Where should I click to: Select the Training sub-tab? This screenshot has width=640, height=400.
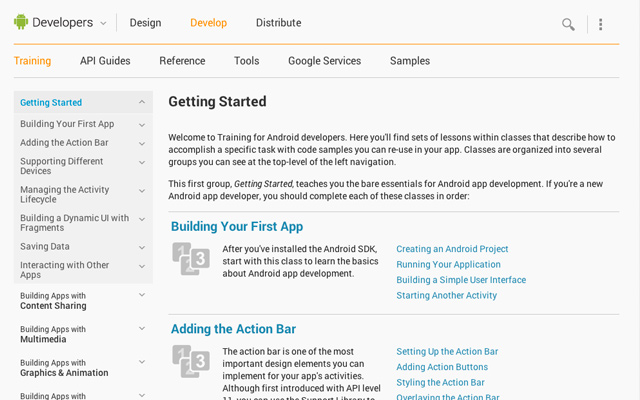click(32, 61)
